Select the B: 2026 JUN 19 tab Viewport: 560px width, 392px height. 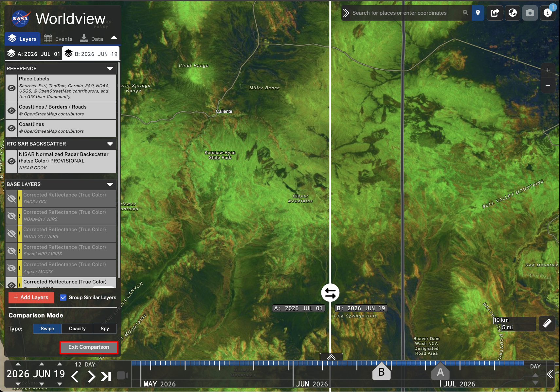coord(91,54)
